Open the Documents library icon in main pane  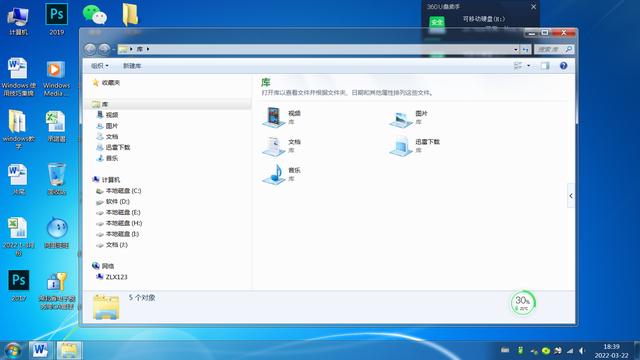[x=273, y=146]
